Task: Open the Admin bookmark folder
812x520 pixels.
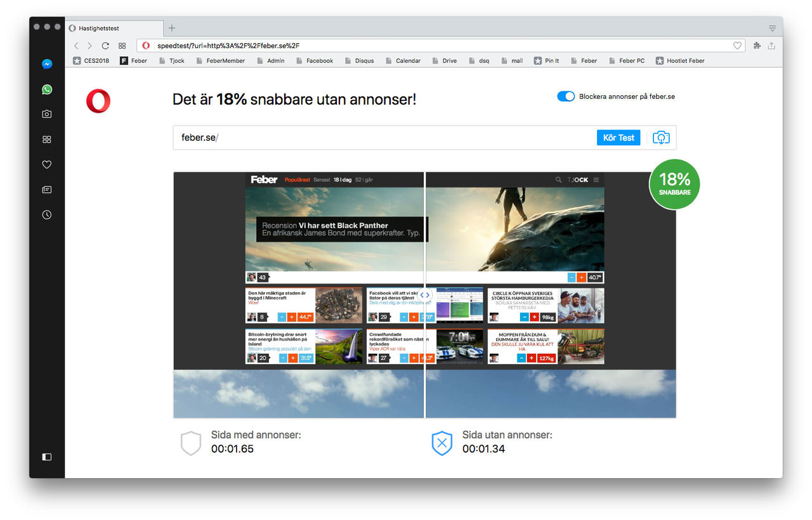Action: (x=270, y=61)
